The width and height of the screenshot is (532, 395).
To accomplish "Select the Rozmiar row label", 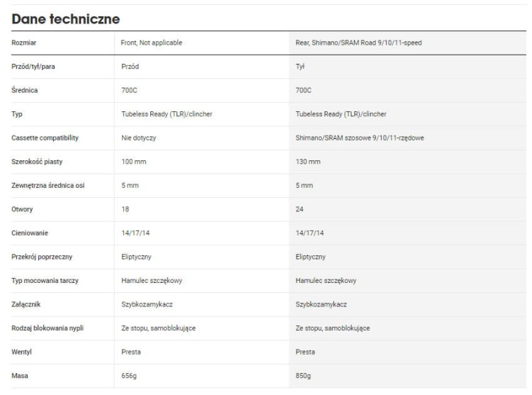I will (x=23, y=43).
